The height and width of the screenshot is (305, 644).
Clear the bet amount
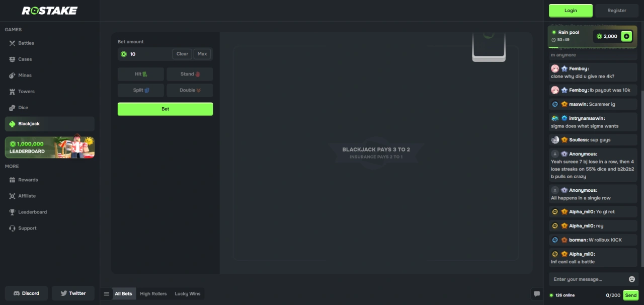(182, 54)
